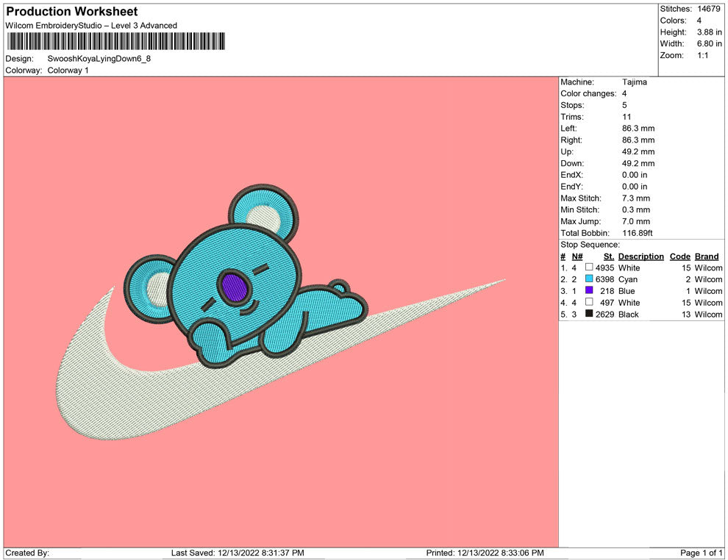This screenshot has height=560, width=728.
Task: Click the Description column header
Action: tap(640, 256)
